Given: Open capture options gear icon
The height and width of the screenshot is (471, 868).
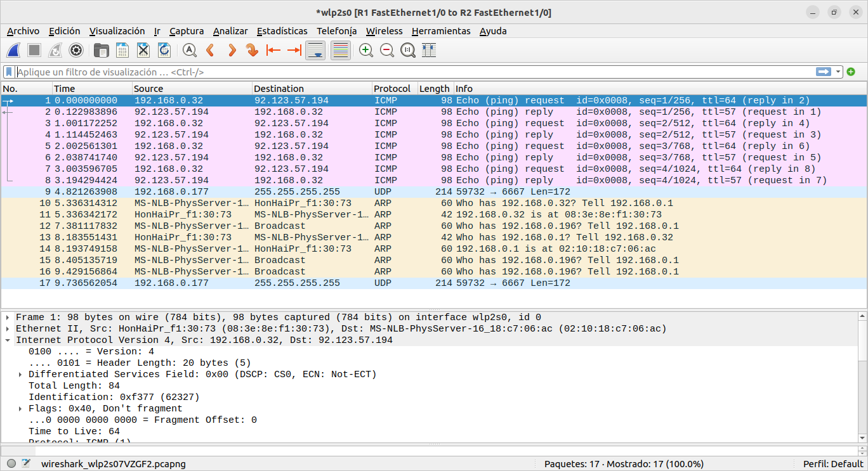Looking at the screenshot, I should [x=76, y=50].
